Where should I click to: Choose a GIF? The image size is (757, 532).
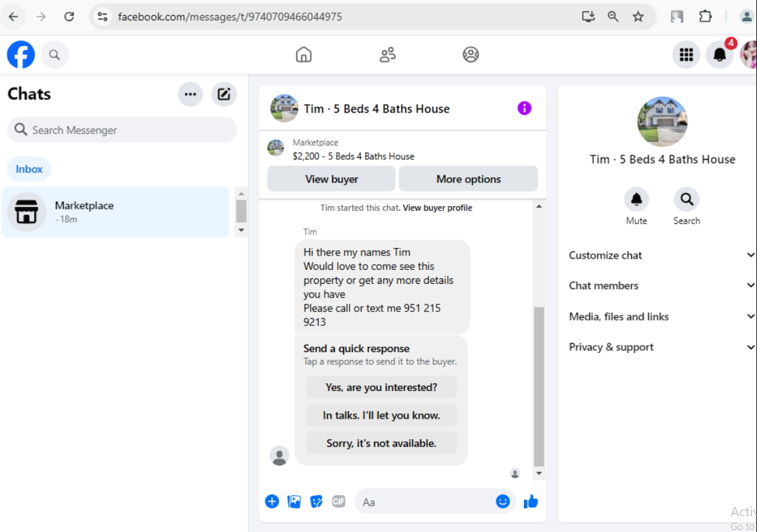[x=338, y=502]
